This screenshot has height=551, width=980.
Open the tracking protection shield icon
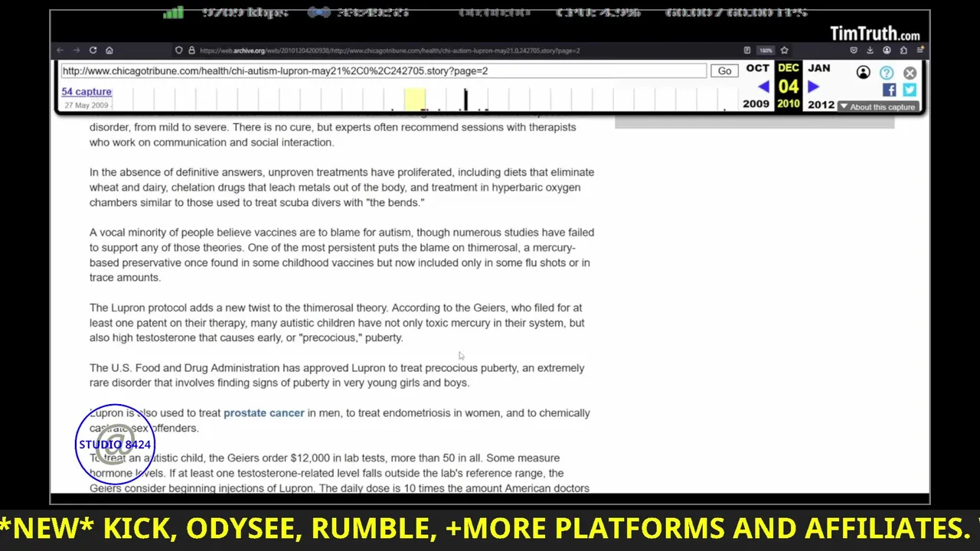click(x=178, y=51)
